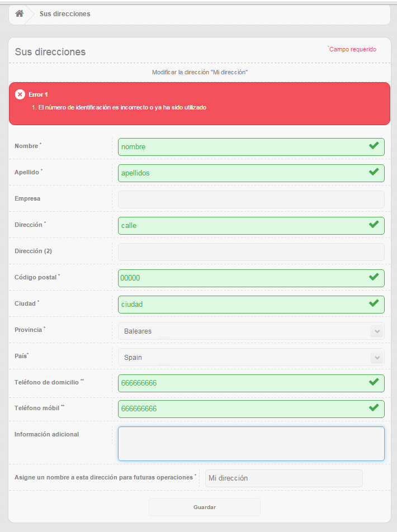Focus the Empresa input field
This screenshot has width=397, height=532.
tap(251, 199)
